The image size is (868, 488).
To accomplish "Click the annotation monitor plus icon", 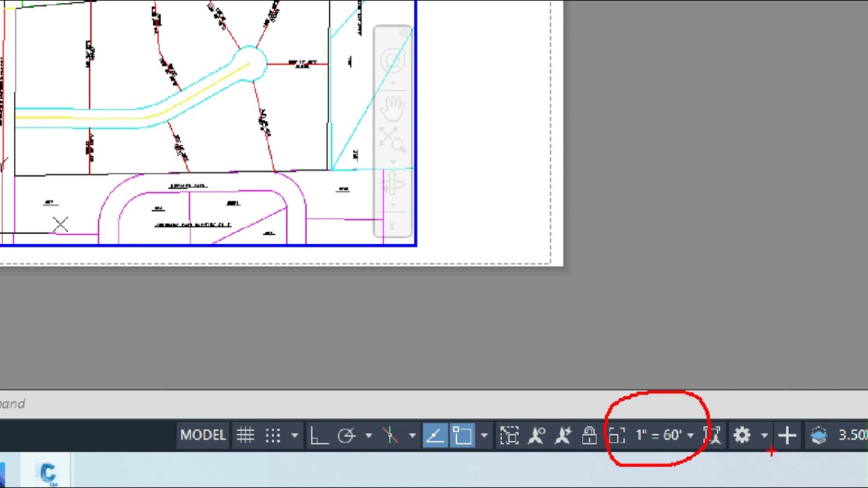I will pos(787,435).
